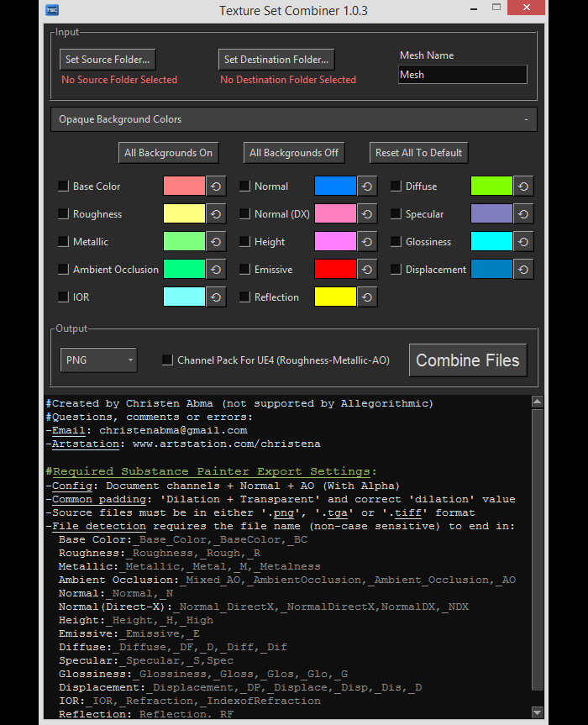This screenshot has width=588, height=725.
Task: Click the www.artstation.com/christena text
Action: 227,444
